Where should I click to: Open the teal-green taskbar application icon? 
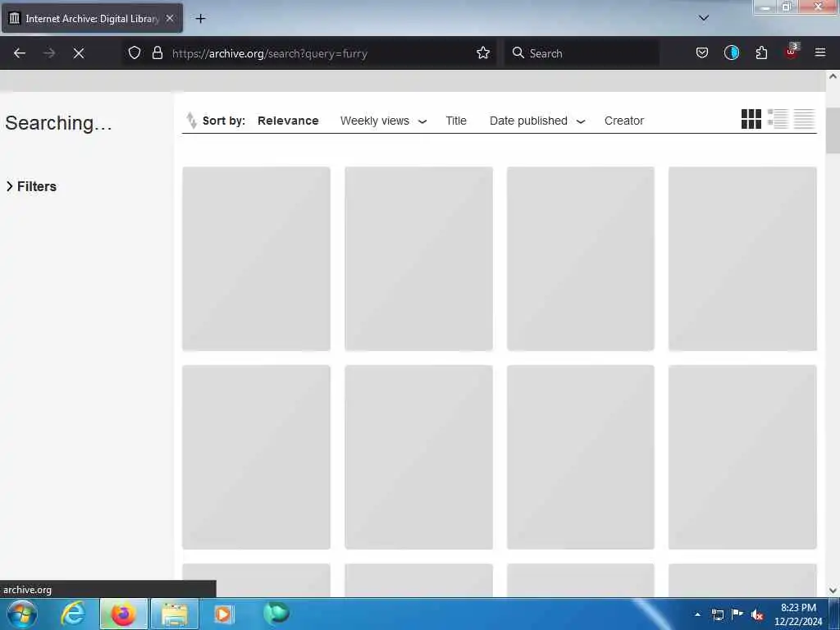(x=276, y=613)
